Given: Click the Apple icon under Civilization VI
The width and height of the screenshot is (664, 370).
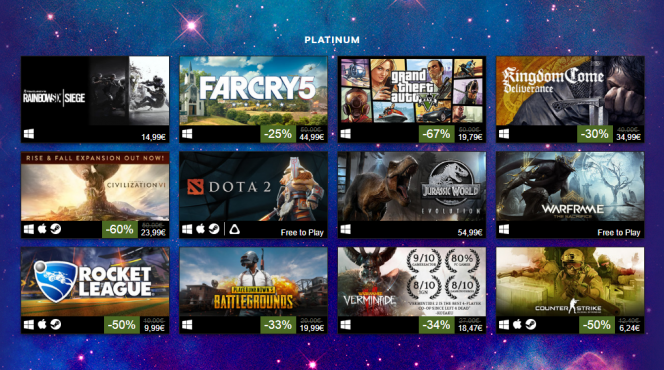Looking at the screenshot, I should pos(42,229).
